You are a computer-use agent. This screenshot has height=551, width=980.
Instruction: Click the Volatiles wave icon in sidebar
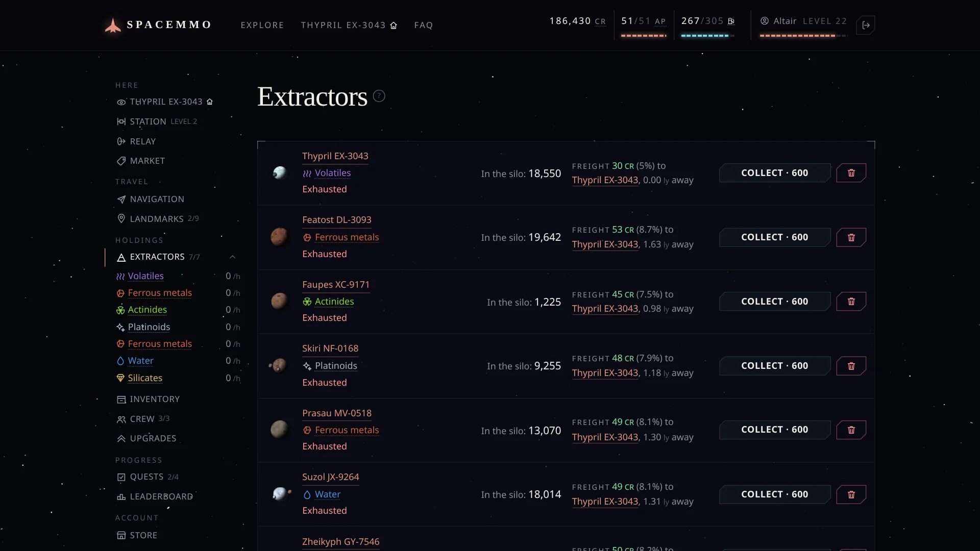click(120, 277)
